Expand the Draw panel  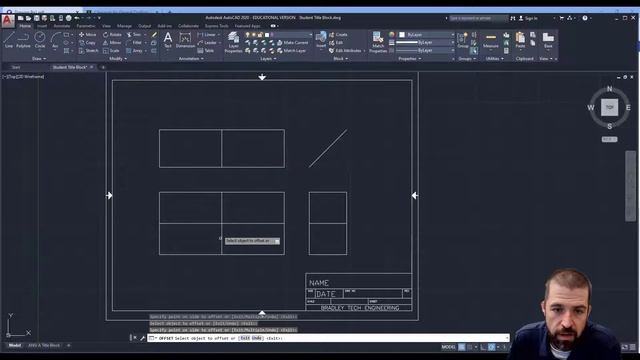click(39, 59)
